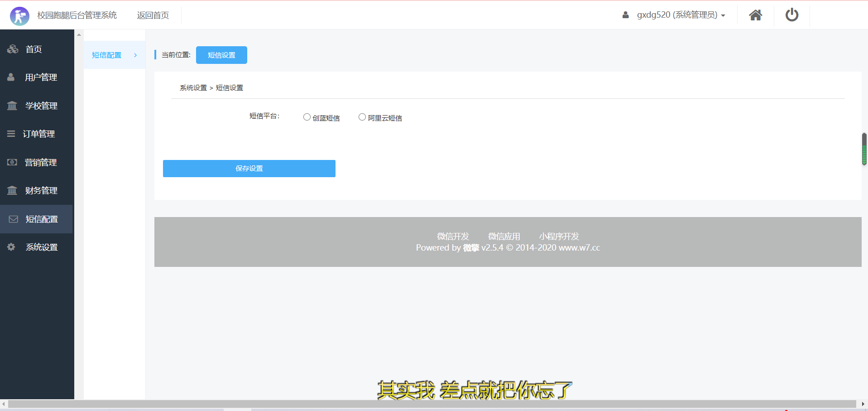Go to 财务管理 in sidebar menu
The width and height of the screenshot is (868, 411).
tap(41, 190)
